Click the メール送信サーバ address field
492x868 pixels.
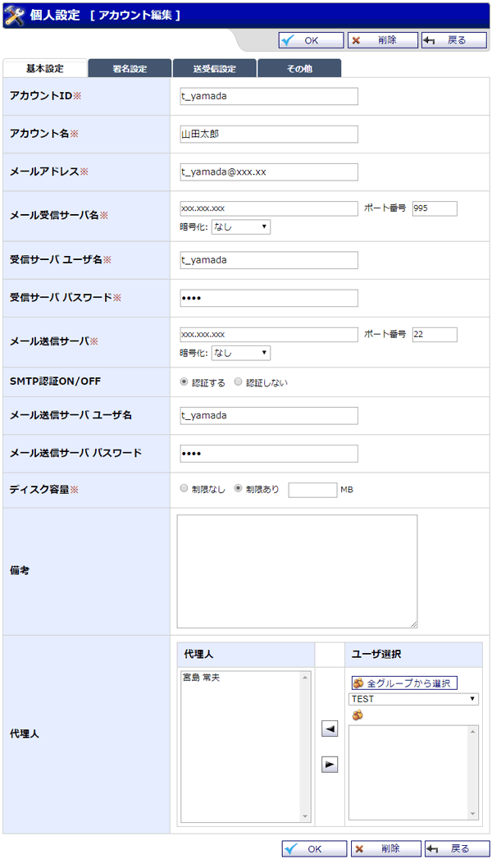(269, 335)
